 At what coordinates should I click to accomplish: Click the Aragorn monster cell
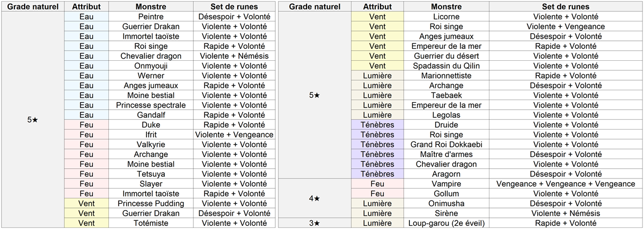tap(446, 174)
